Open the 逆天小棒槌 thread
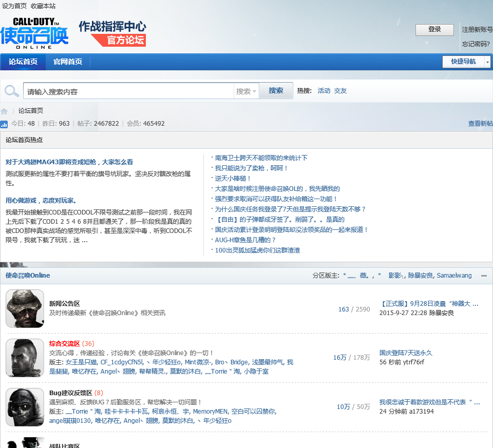493x448 pixels. [x=233, y=179]
